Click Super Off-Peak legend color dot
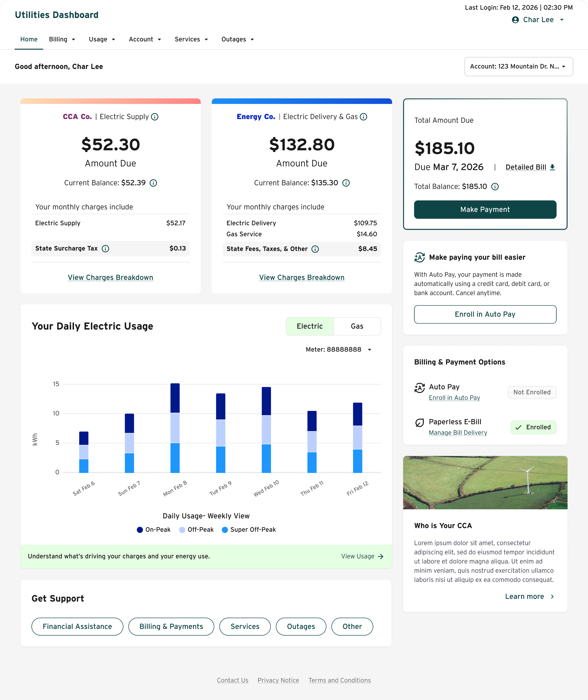 (225, 530)
